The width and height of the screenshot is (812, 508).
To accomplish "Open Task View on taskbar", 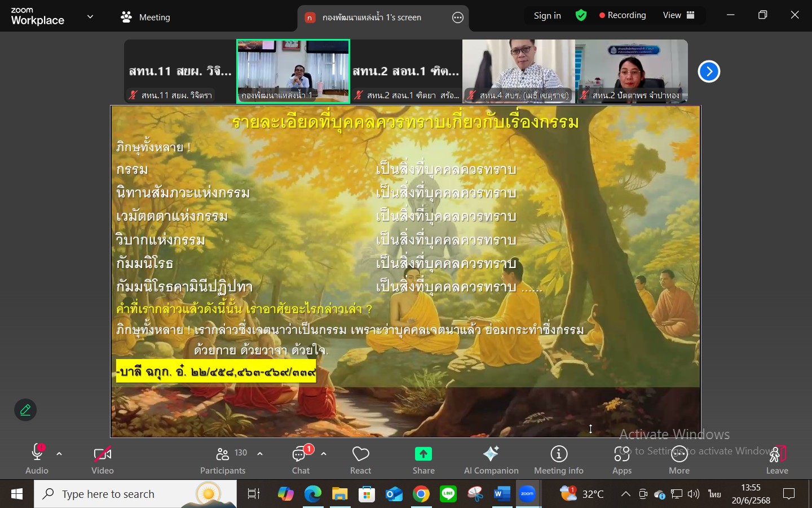I will click(x=254, y=494).
